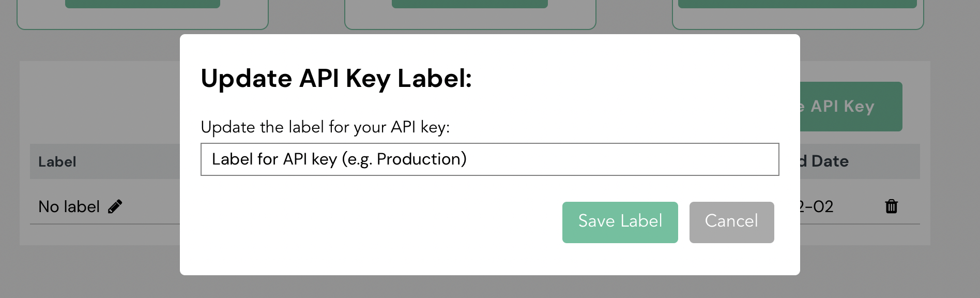Click the partially hidden green API Key button
Image resolution: width=980 pixels, height=298 pixels.
coord(851,106)
